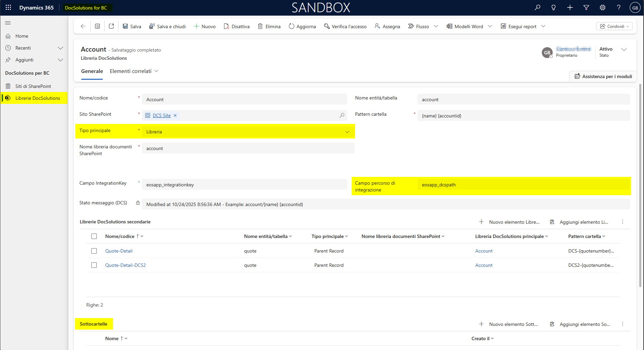Open the settings gear icon
The image size is (644, 350).
coord(603,7)
